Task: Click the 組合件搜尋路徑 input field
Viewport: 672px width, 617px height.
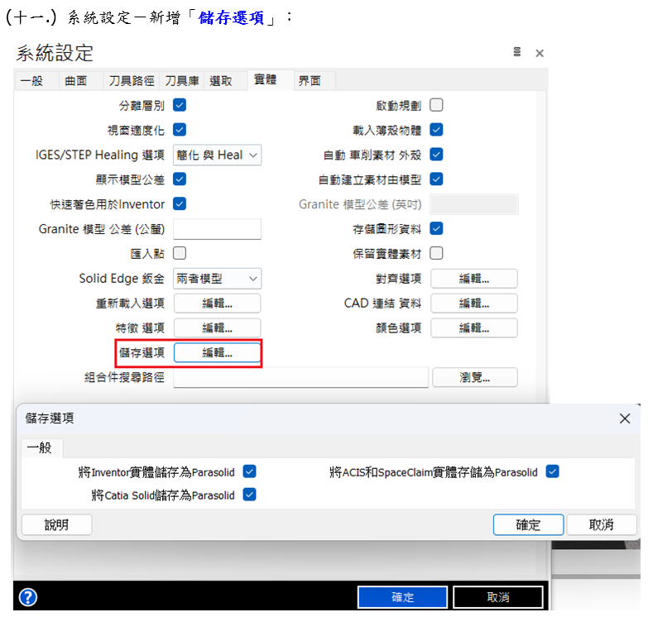Action: (x=300, y=378)
